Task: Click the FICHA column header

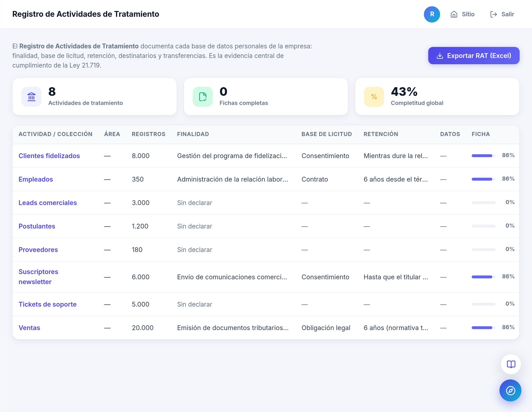Action: tap(480, 134)
